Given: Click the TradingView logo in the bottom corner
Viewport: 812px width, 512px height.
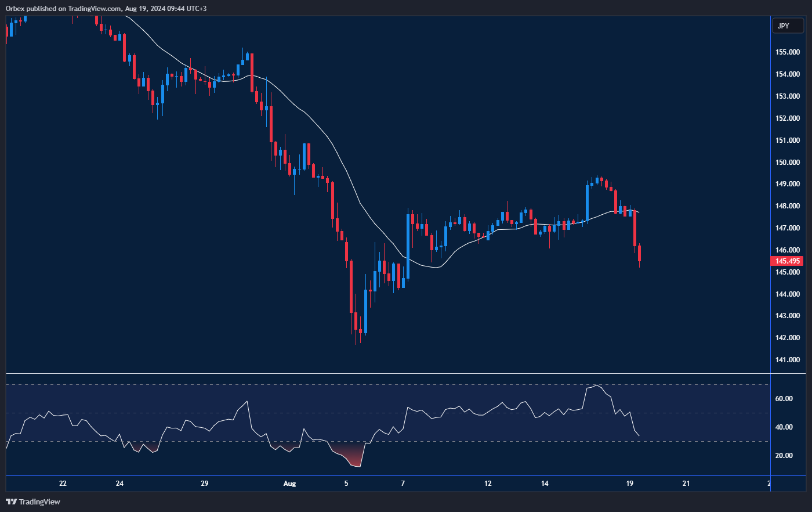Looking at the screenshot, I should [33, 502].
